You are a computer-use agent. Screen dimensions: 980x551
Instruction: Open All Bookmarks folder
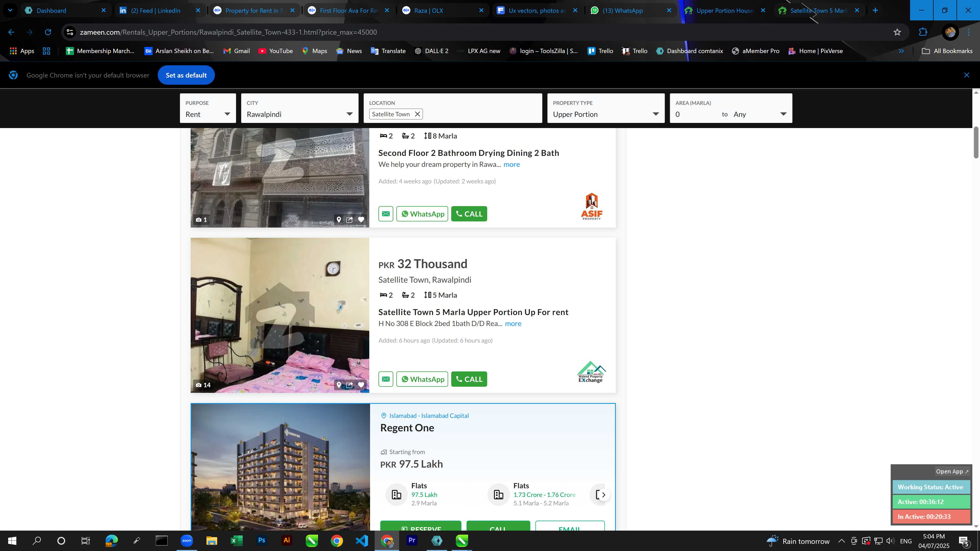click(x=947, y=51)
